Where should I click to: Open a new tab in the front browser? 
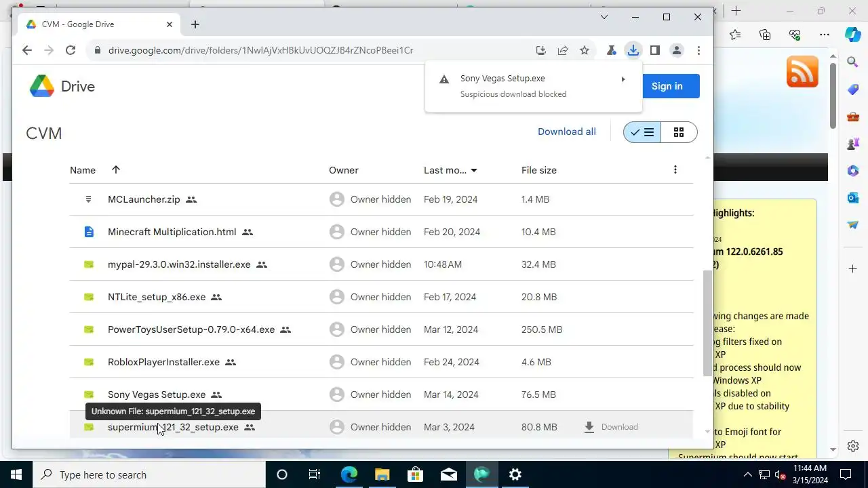coord(195,24)
